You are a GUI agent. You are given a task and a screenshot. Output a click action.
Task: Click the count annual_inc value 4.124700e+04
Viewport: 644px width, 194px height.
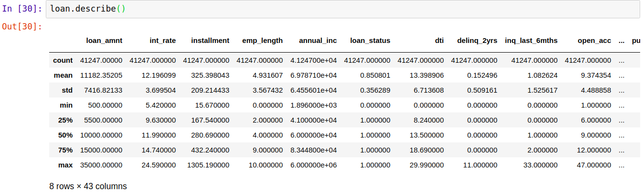(x=313, y=60)
